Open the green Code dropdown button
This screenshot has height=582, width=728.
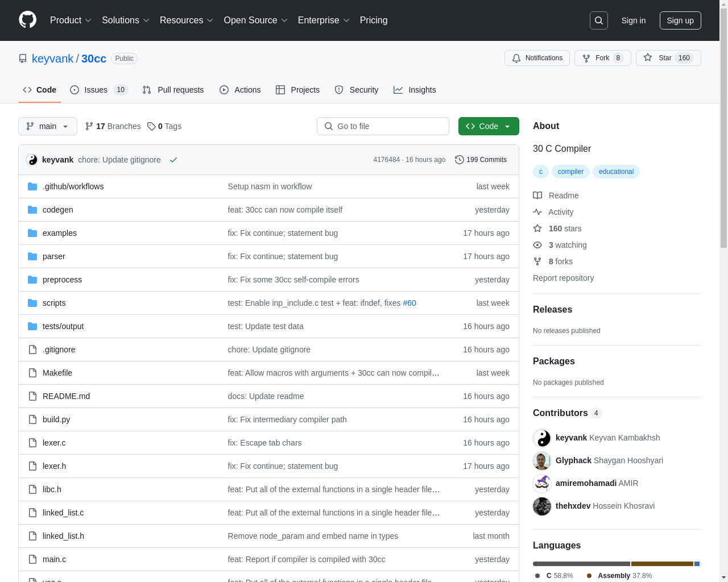click(489, 126)
